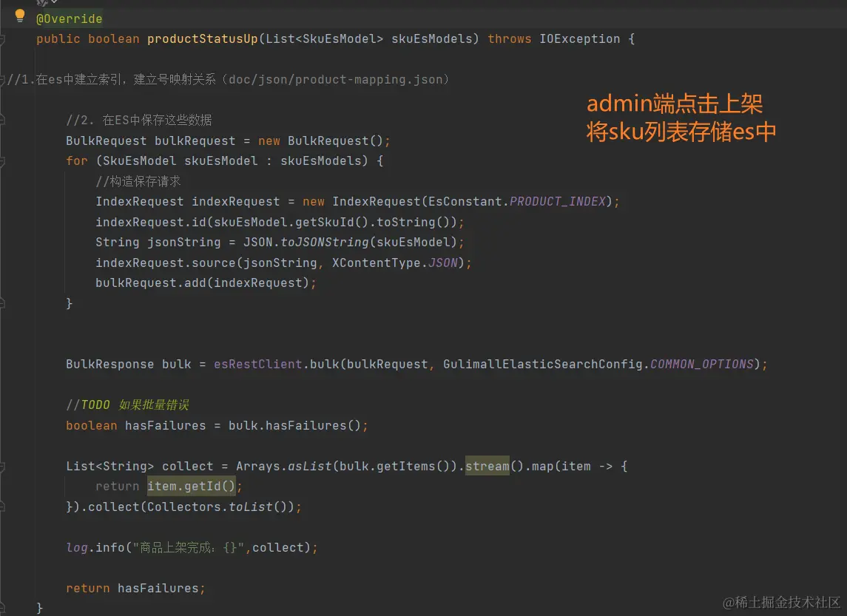This screenshot has width=847, height=616.
Task: Collapse the productStatusUp method fold marker
Action: (2, 39)
